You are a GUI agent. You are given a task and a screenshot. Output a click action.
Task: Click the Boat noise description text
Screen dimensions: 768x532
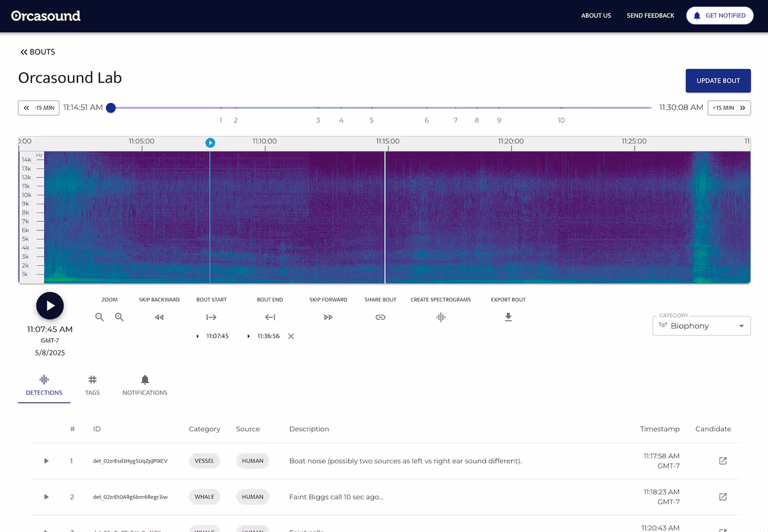tap(405, 461)
